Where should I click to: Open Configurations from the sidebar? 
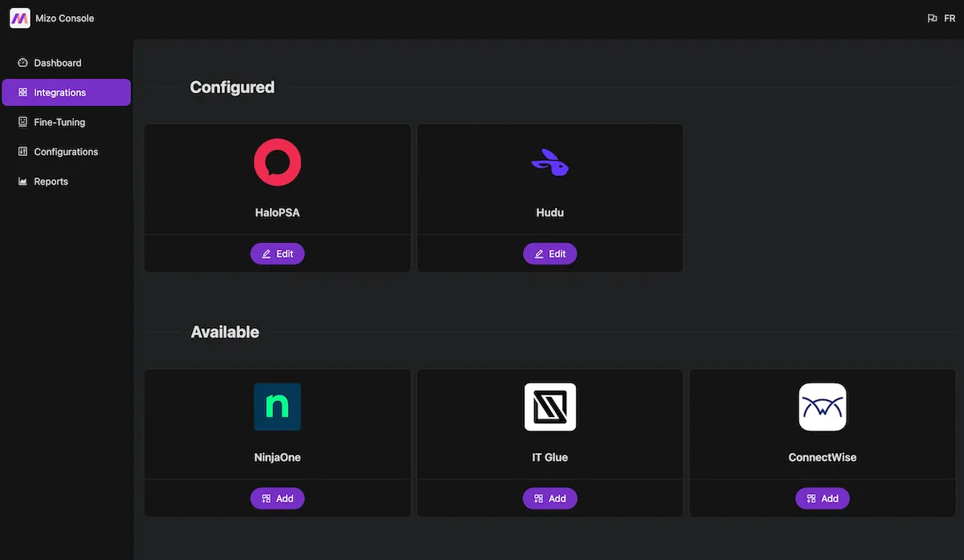(65, 152)
